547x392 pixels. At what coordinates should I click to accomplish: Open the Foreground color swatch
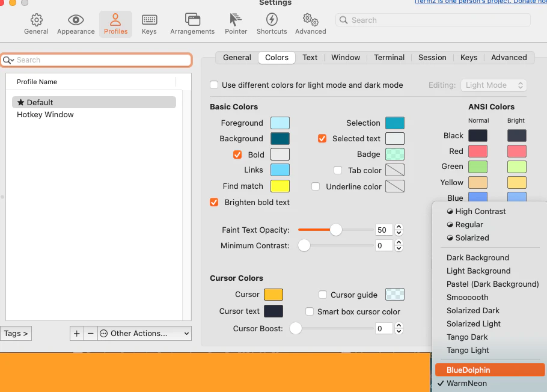pos(280,123)
